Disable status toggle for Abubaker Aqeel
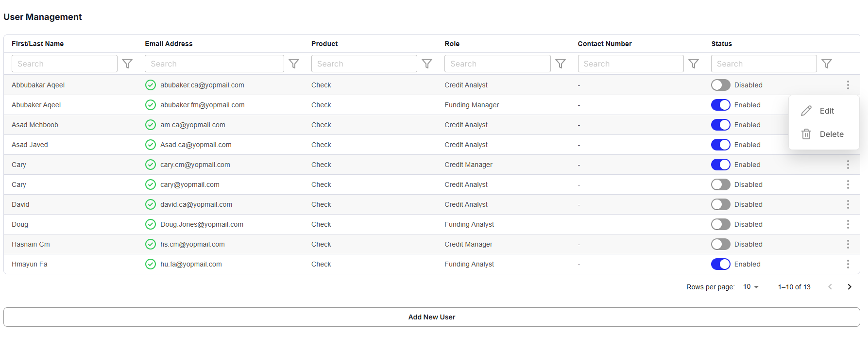Viewport: 868px width, 350px height. pyautogui.click(x=721, y=105)
